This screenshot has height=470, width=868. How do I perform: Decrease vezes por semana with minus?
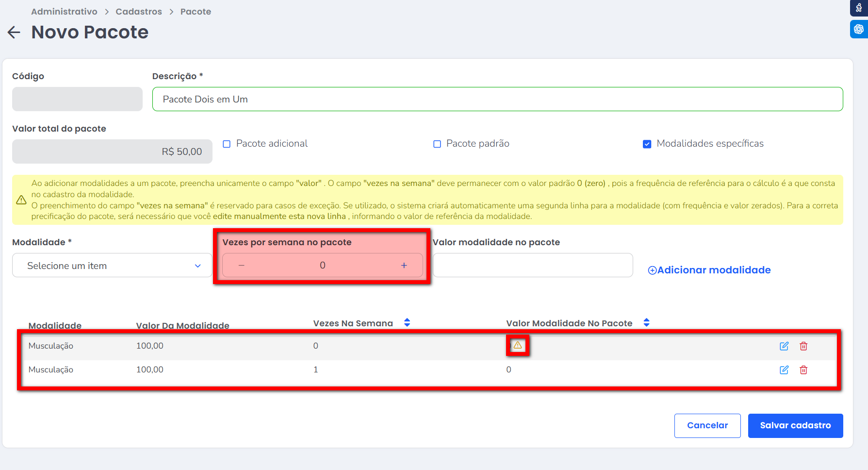click(242, 266)
